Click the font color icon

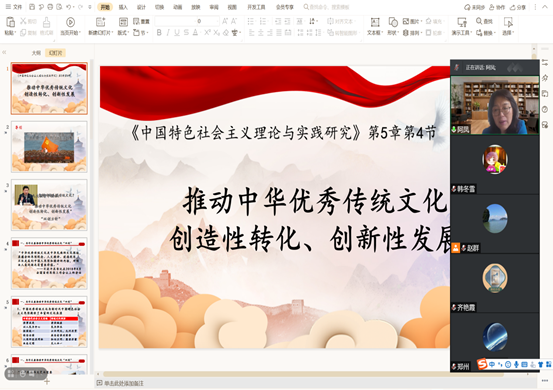[x=195, y=32]
